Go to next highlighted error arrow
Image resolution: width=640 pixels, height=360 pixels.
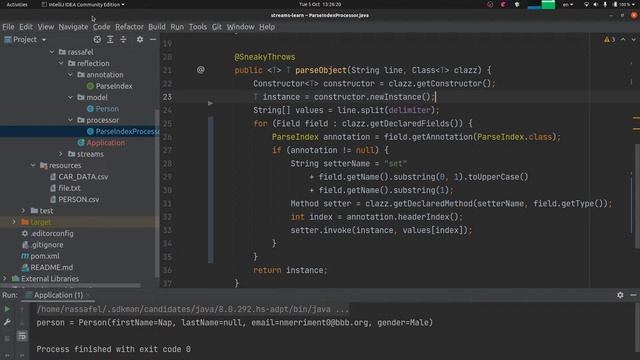pos(633,40)
